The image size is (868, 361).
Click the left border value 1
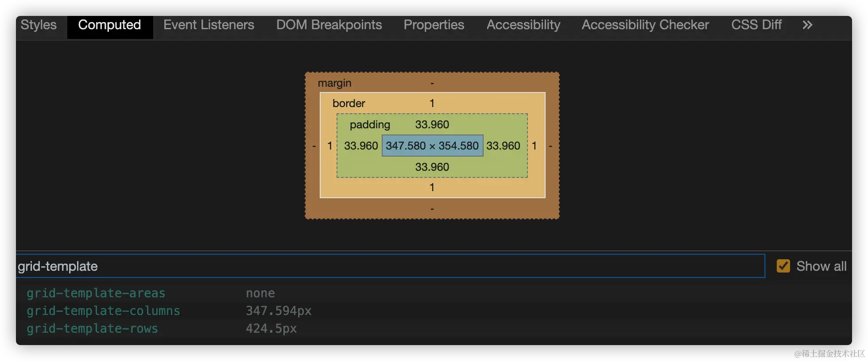[x=329, y=146]
